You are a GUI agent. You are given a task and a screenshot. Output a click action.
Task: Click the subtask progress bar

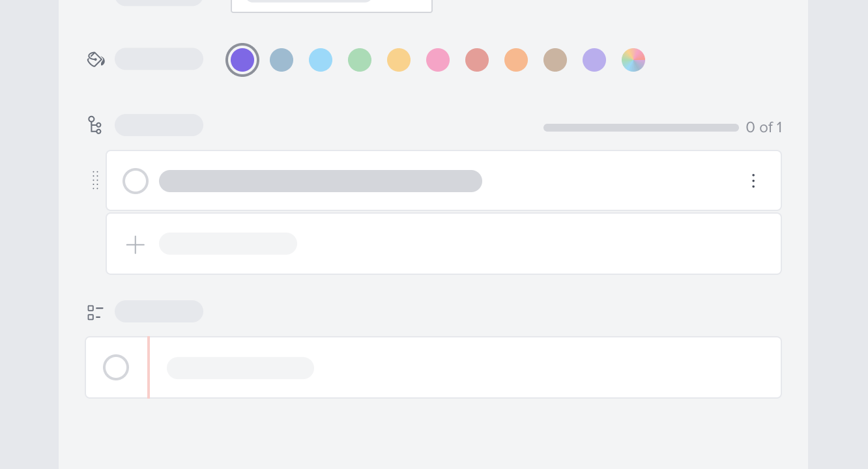point(641,128)
